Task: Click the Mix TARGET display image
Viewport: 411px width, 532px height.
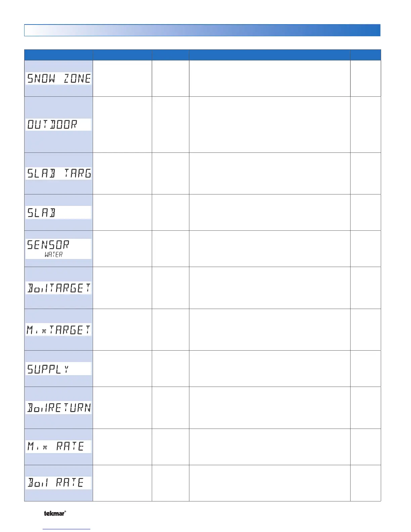Action: tap(58, 330)
